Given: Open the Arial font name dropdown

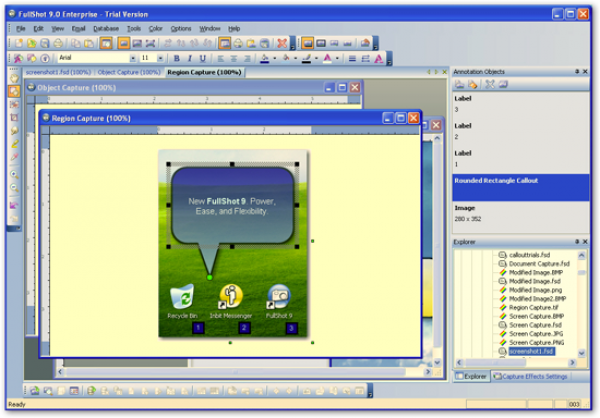Looking at the screenshot, I should (x=132, y=59).
